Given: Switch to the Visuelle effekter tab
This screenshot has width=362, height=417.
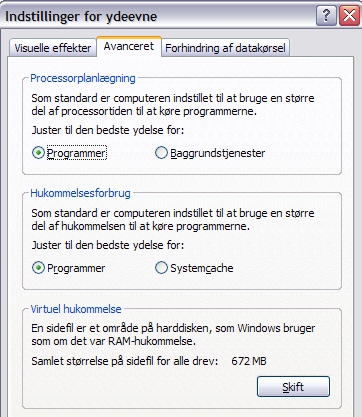Looking at the screenshot, I should [x=53, y=48].
